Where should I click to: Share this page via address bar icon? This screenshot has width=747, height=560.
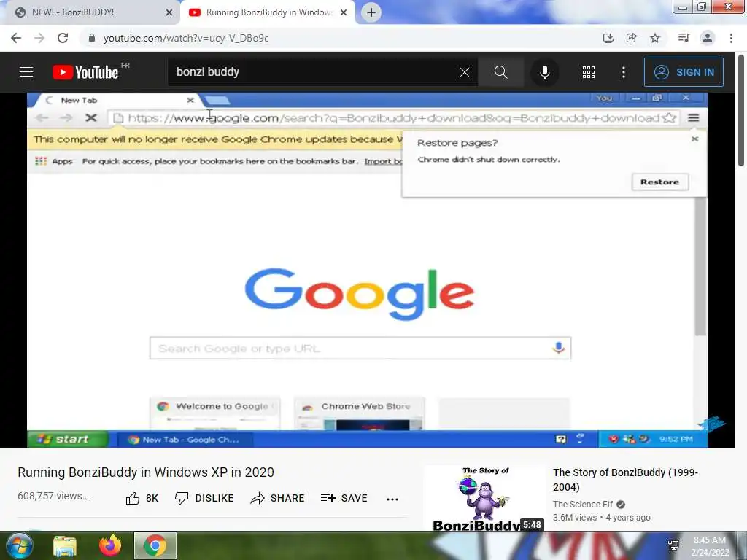(632, 38)
